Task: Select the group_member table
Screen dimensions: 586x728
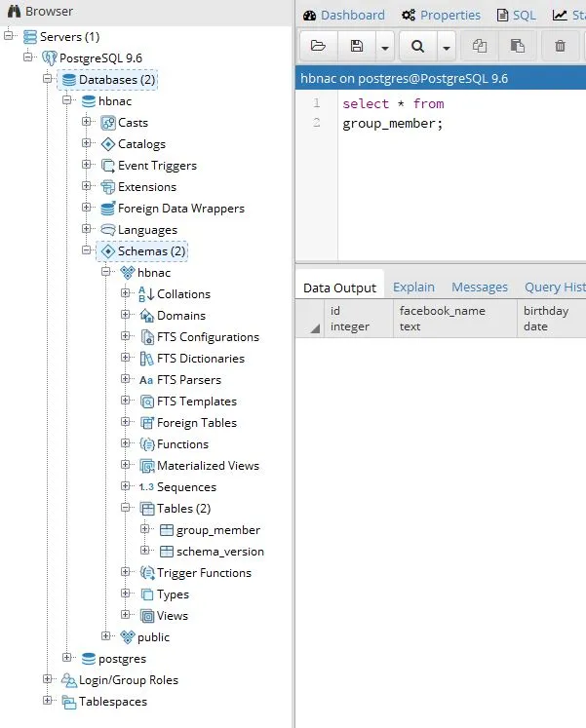Action: point(217,530)
